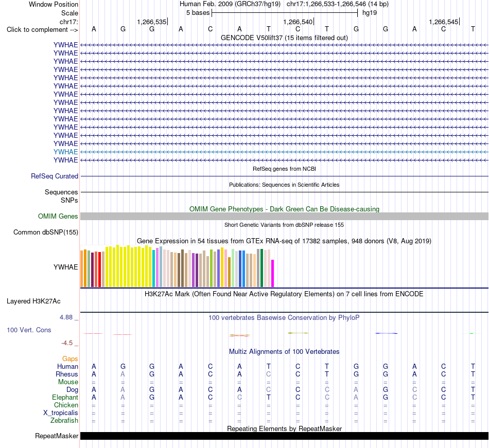489x448 pixels.
Task: Click the hg19 text beside the scale bar
Action: [x=370, y=13]
